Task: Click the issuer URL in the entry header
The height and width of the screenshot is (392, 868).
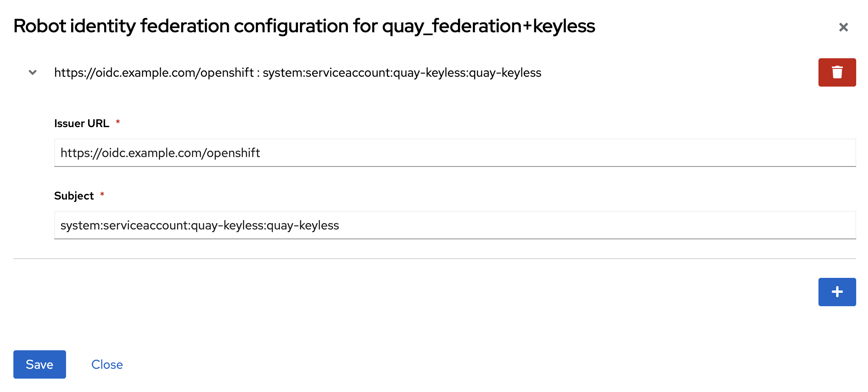Action: [154, 72]
